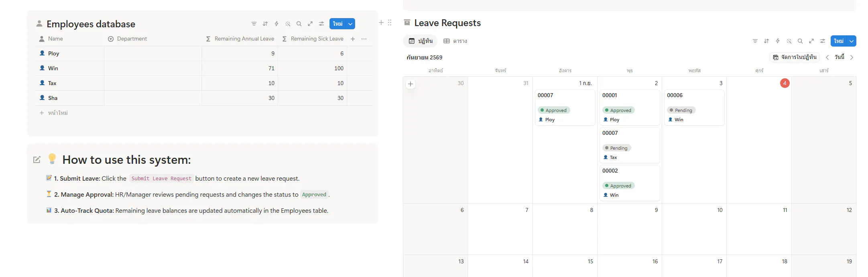Open request 00006 card for Win
The height and width of the screenshot is (277, 868).
[x=694, y=108]
